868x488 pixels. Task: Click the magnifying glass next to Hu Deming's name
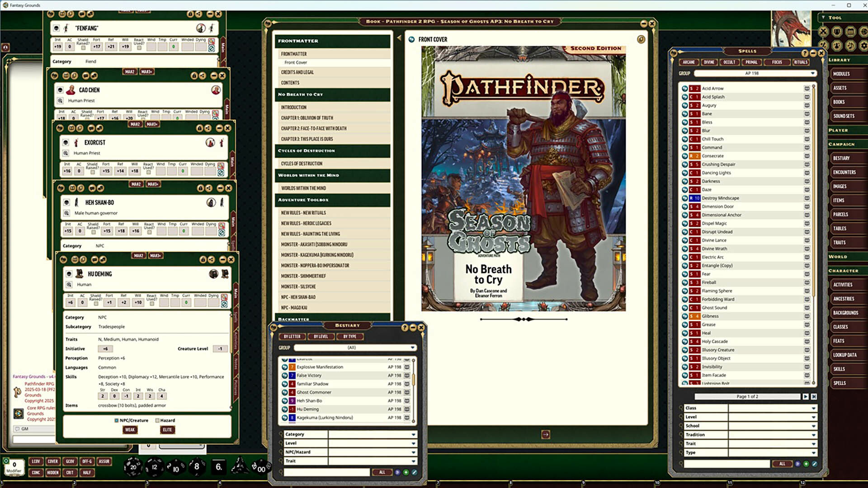(70, 284)
